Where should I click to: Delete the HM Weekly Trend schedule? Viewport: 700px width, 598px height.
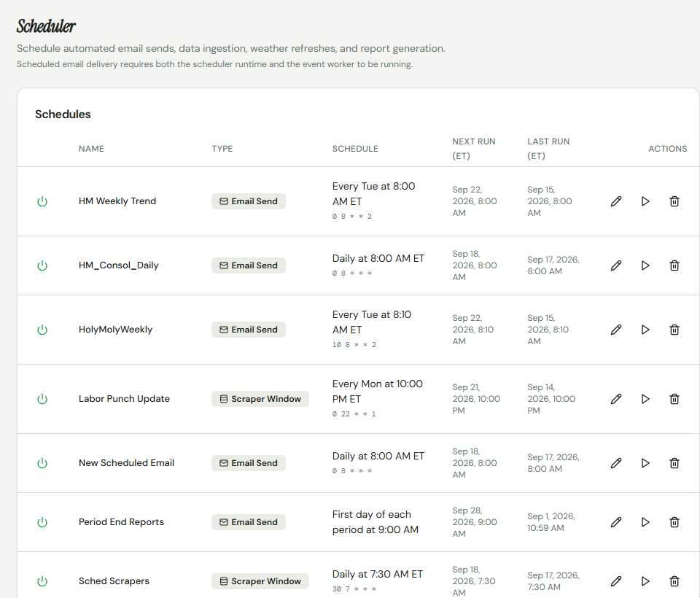[x=674, y=201]
